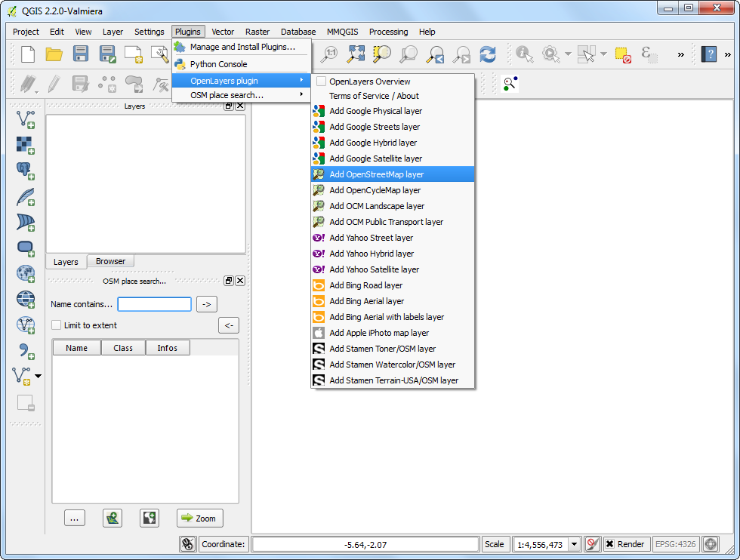Choose Terms of Service / About
This screenshot has width=740, height=560.
(x=393, y=96)
